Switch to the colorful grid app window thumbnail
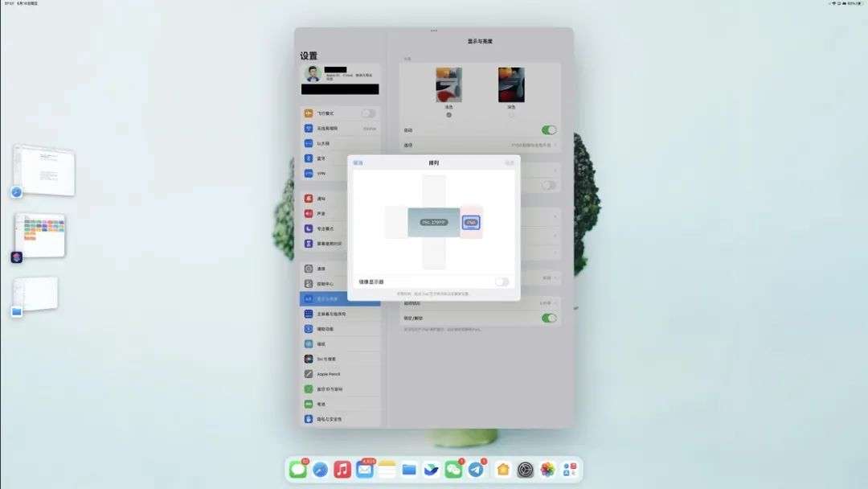This screenshot has width=868, height=489. [40, 236]
